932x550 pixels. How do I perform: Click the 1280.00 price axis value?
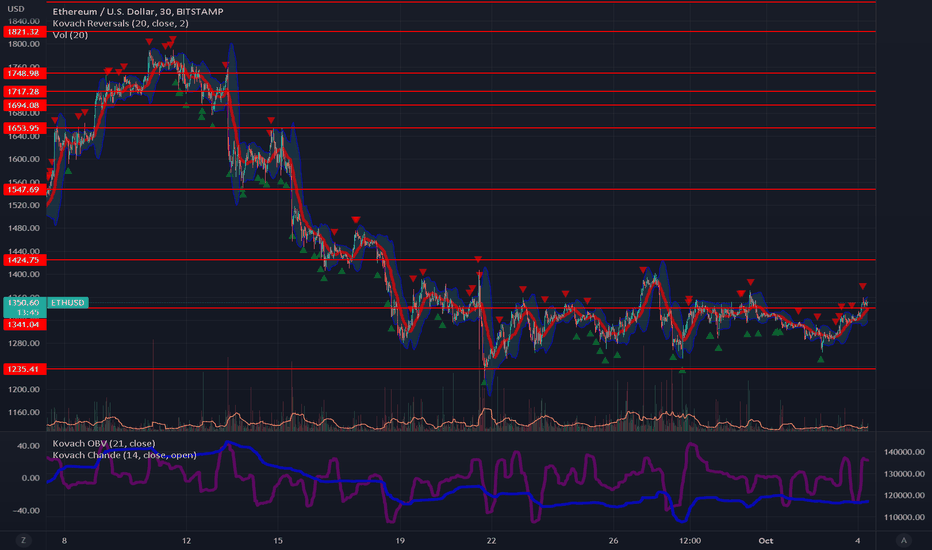pyautogui.click(x=24, y=344)
